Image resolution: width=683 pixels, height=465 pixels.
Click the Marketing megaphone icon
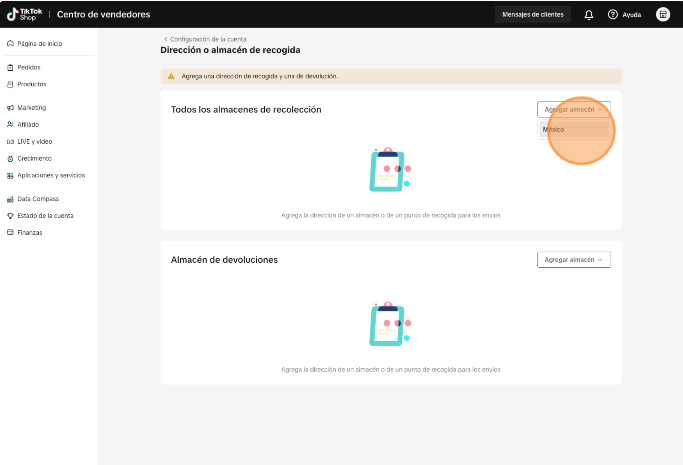tap(10, 108)
